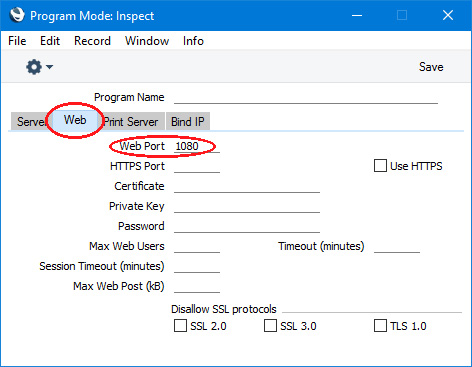Click the Web Port field
Image resolution: width=472 pixels, height=367 pixels.
tap(197, 146)
